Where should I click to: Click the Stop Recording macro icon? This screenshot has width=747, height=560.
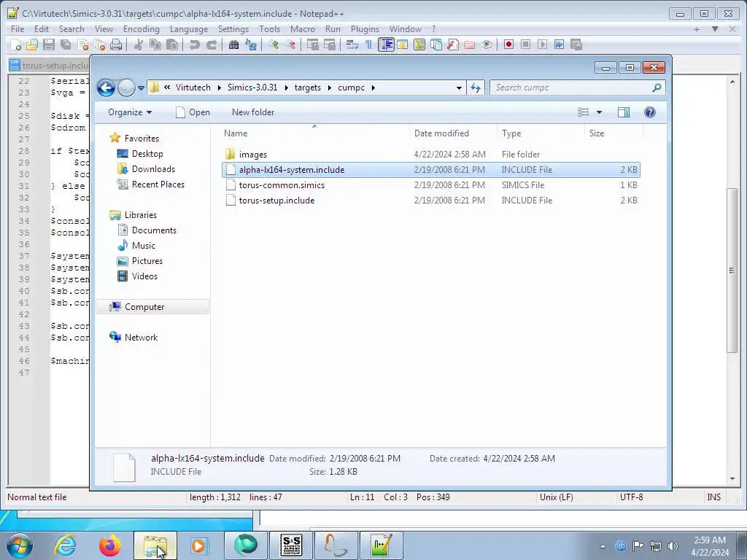click(525, 44)
